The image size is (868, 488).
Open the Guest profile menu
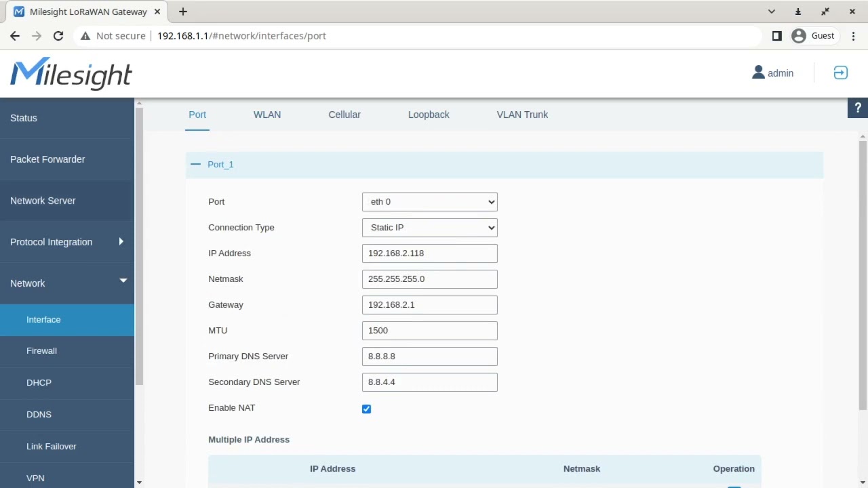coord(813,36)
